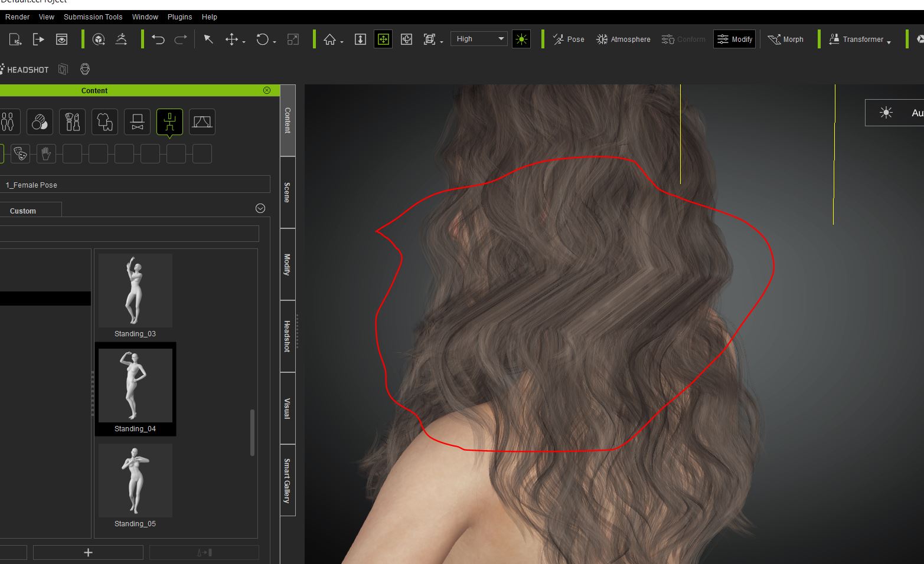The image size is (924, 564).
Task: Click the Motion running-figure icon
Action: coord(121,40)
